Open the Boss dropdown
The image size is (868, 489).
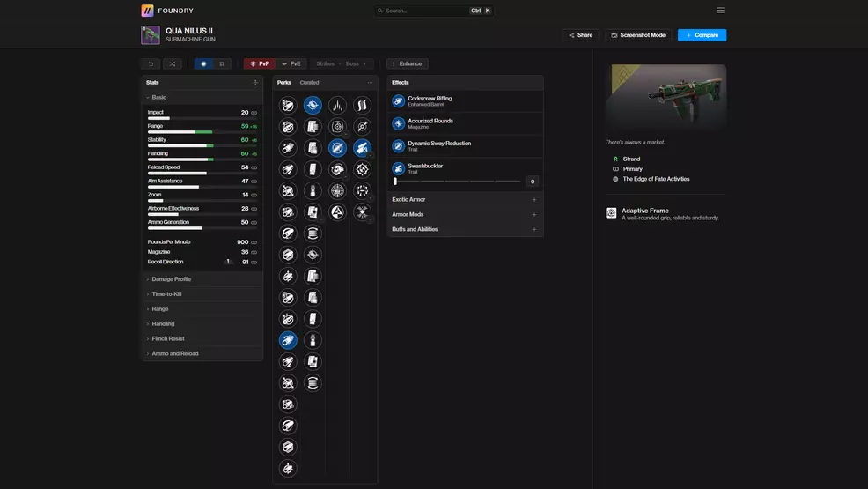(356, 63)
